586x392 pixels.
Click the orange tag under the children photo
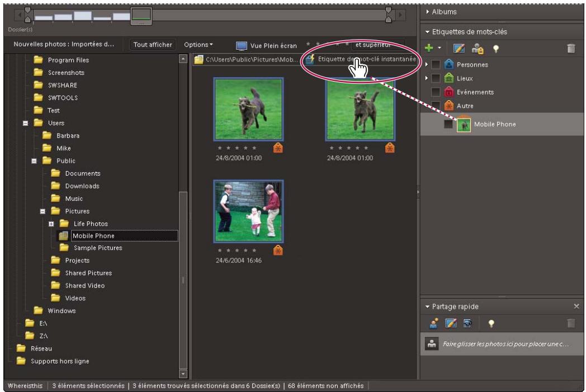(x=278, y=250)
